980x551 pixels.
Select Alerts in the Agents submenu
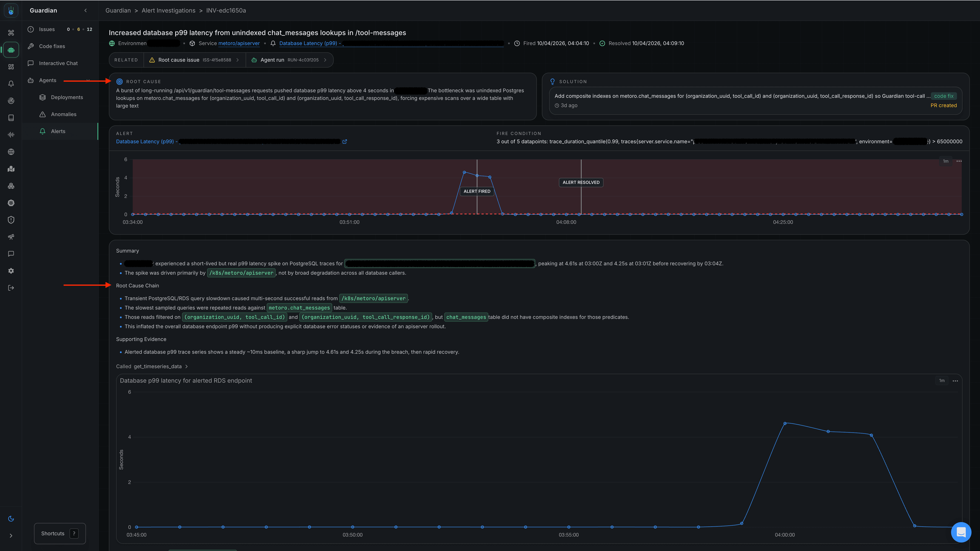58,131
